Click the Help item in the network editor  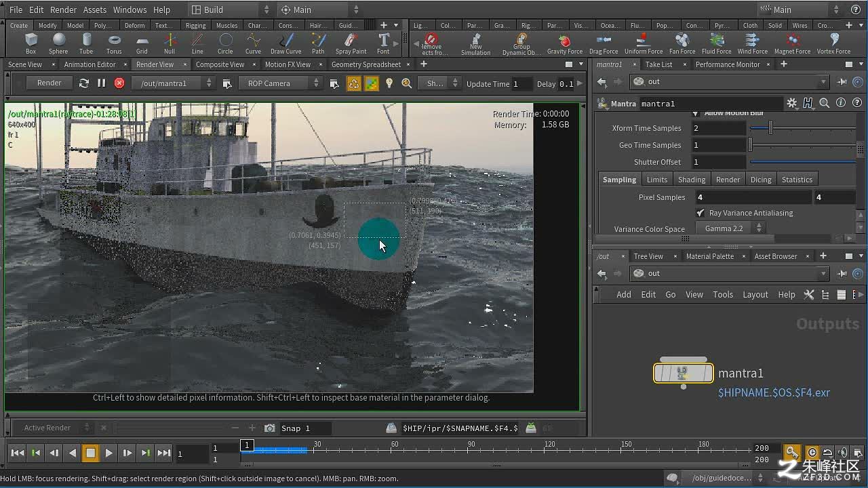787,294
